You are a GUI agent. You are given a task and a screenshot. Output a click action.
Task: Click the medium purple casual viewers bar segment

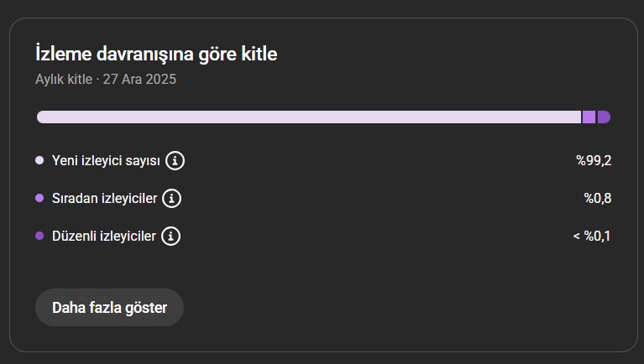(x=589, y=117)
